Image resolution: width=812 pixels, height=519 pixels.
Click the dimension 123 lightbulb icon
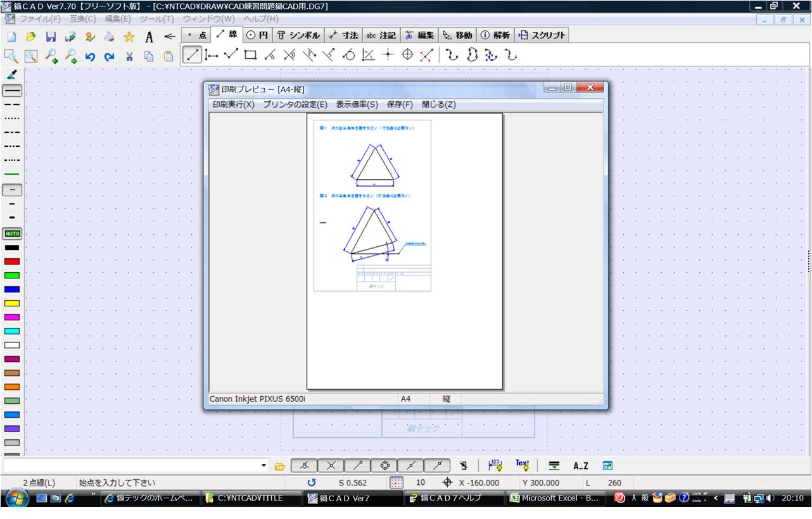point(496,465)
